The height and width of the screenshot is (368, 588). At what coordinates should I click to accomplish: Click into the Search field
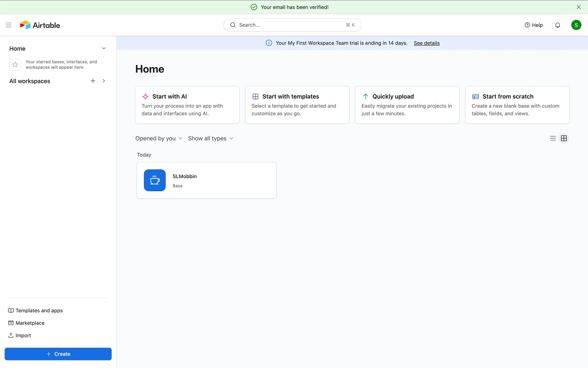[x=292, y=25]
